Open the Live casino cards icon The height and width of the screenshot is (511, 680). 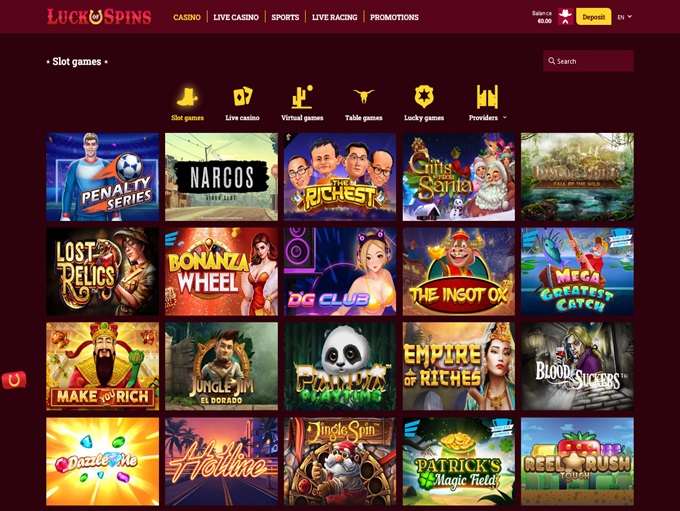pyautogui.click(x=242, y=97)
